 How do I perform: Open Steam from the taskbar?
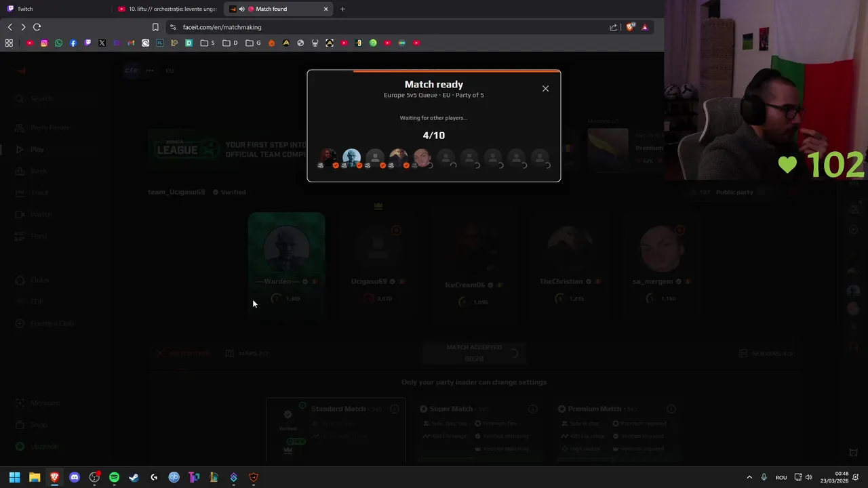(134, 477)
